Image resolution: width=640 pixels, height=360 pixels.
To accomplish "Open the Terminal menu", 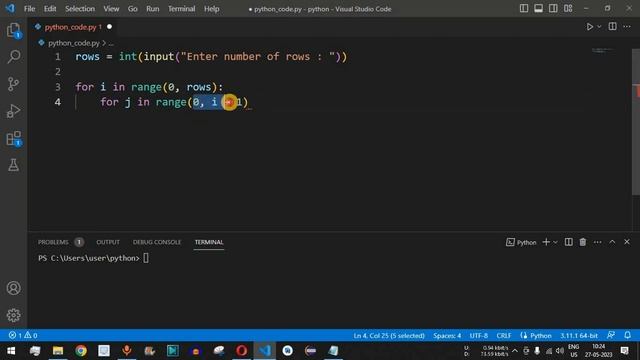I will point(182,9).
